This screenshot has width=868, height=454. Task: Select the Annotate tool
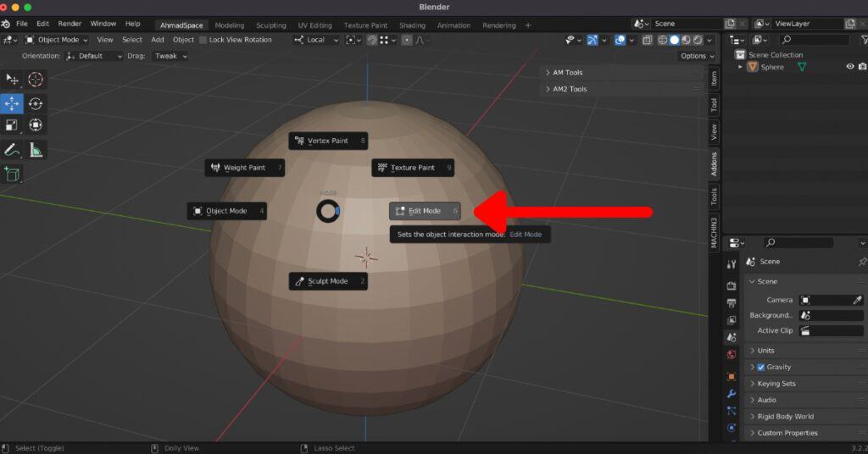point(12,150)
